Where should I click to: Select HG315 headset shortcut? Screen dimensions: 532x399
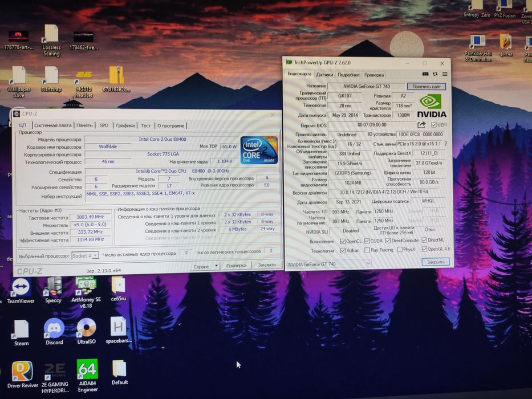point(83,84)
